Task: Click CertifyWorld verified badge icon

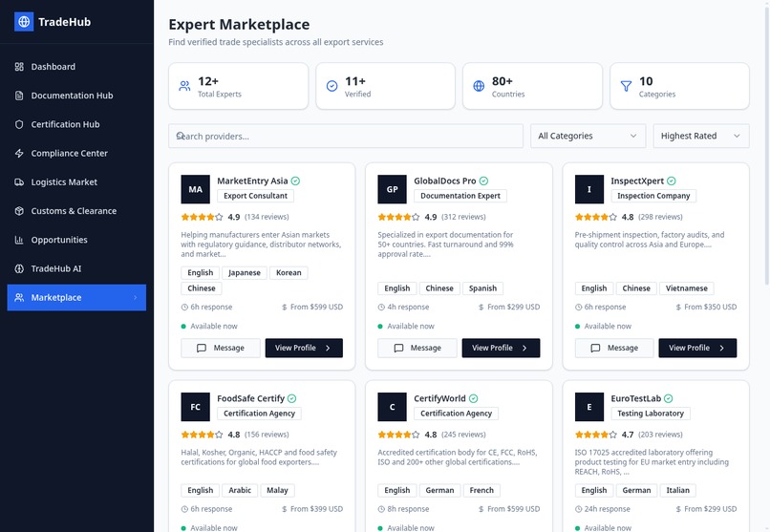Action: click(474, 398)
